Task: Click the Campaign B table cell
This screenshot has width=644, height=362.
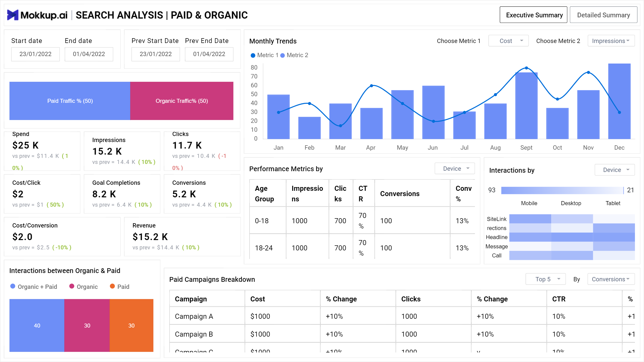Action: [207, 334]
